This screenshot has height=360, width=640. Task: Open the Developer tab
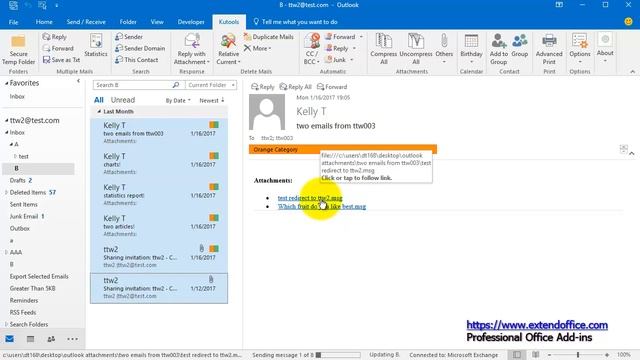(x=191, y=22)
